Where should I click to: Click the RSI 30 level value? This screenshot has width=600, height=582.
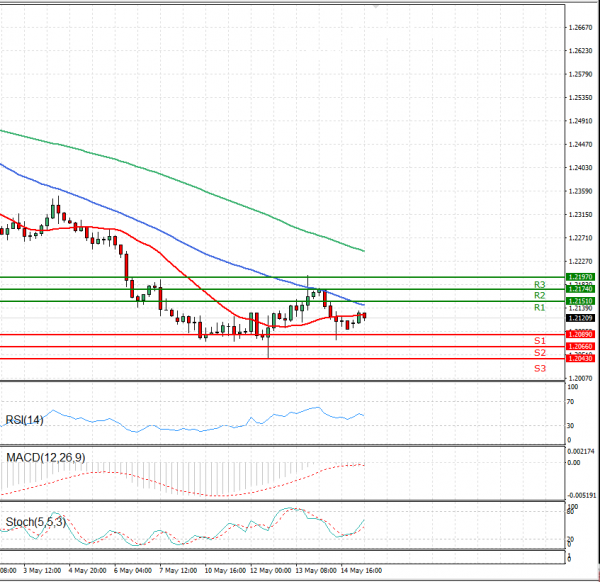(571, 425)
